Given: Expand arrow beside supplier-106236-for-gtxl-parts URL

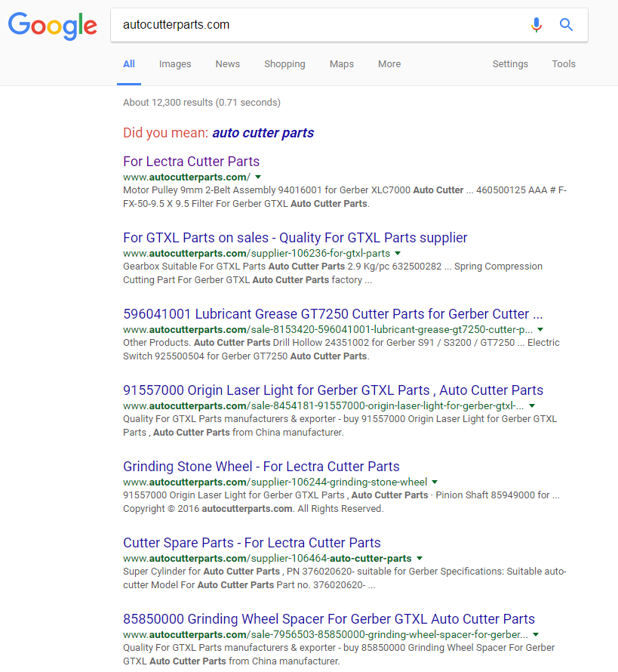Looking at the screenshot, I should tap(398, 253).
